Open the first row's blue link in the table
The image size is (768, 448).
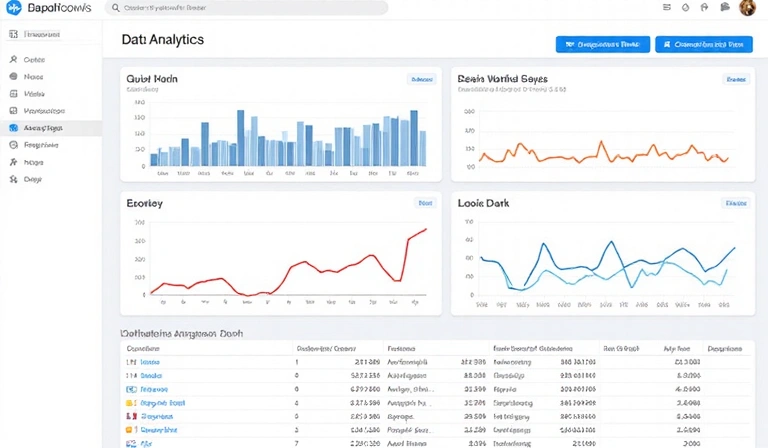pyautogui.click(x=149, y=363)
